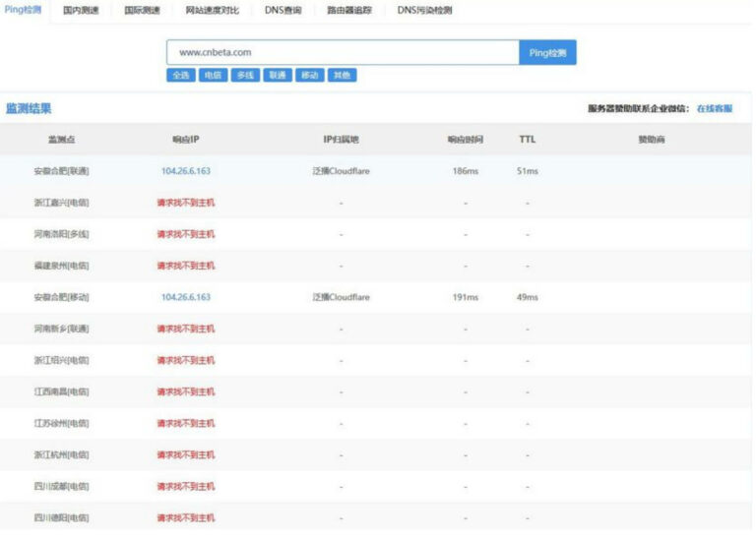
Task: Click 请求找不到主机 in 浙江绍兴 row
Action: tap(186, 360)
